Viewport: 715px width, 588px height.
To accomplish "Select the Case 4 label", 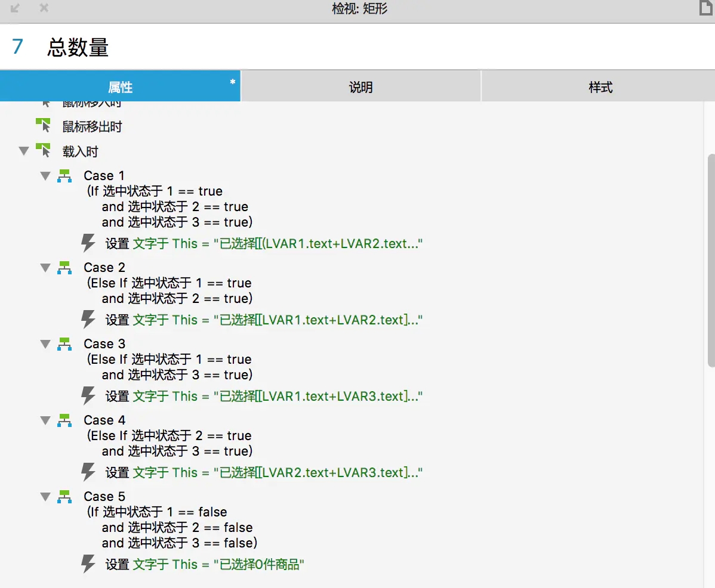I will 104,420.
